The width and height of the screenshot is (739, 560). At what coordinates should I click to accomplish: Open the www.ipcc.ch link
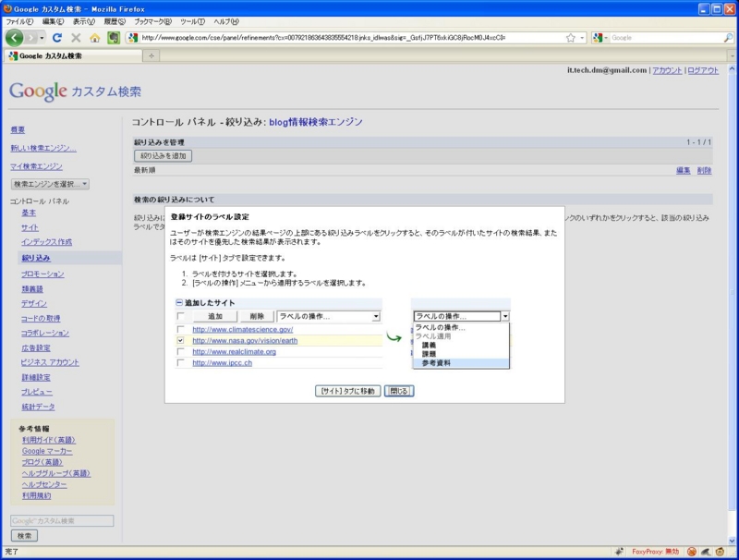tap(223, 363)
